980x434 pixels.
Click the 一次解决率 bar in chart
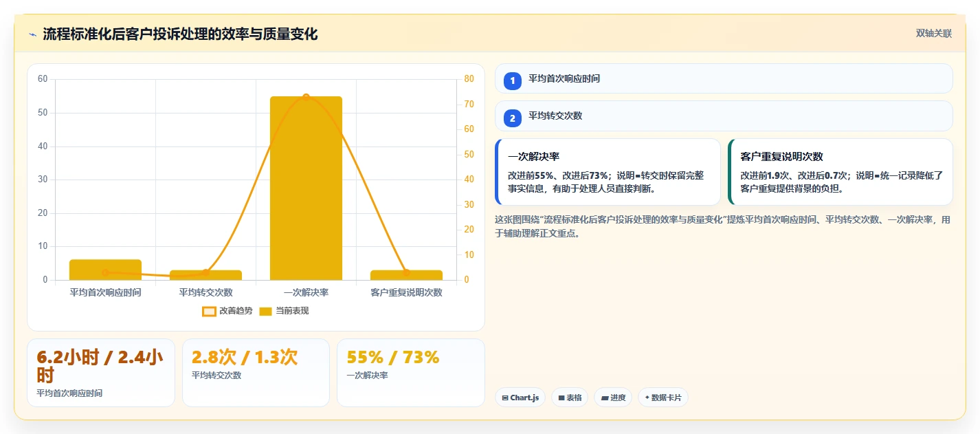pyautogui.click(x=306, y=188)
